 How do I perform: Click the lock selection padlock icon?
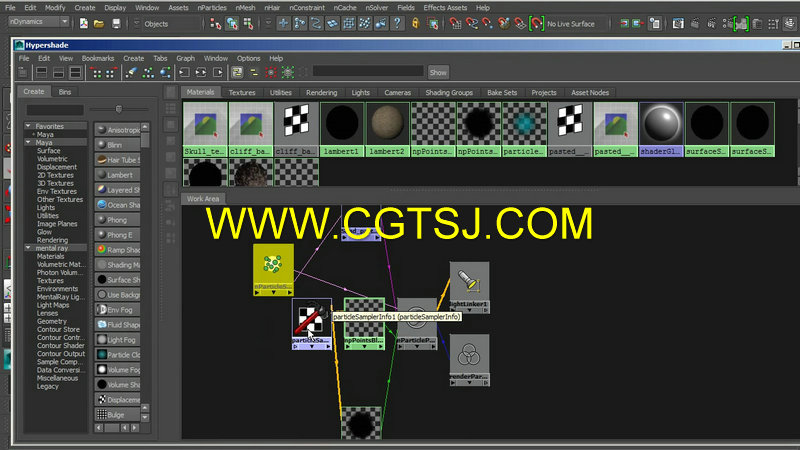click(x=416, y=23)
